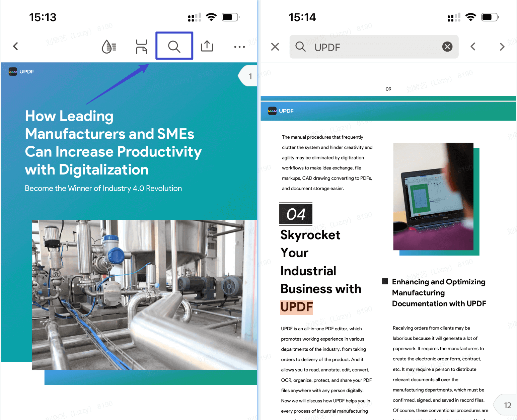
Task: Dismiss search mode with the X button
Action: click(275, 47)
